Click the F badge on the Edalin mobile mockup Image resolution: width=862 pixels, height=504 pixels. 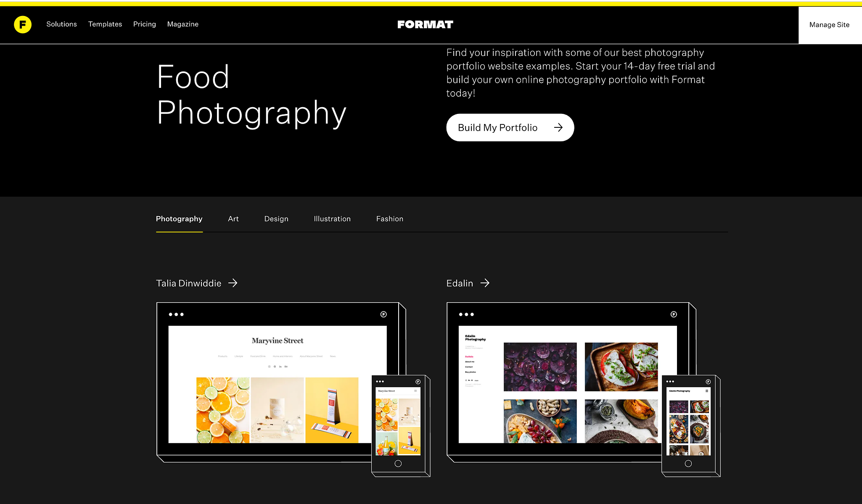point(708,382)
